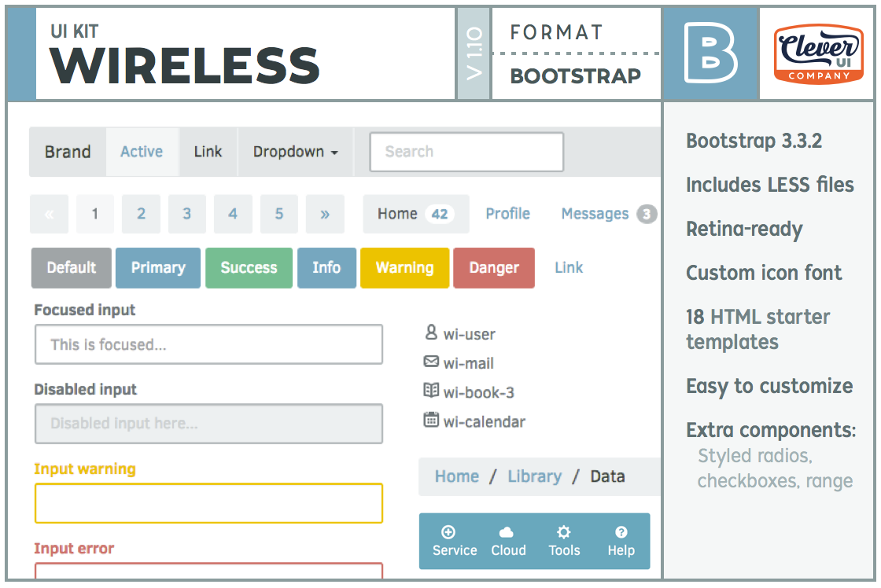Open Cloud in the blue icon bar

(508, 542)
